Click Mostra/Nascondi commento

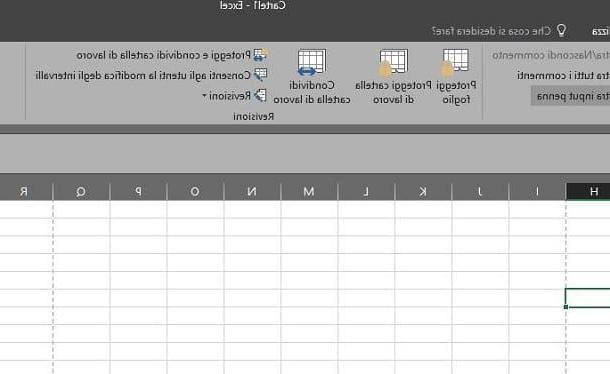[551, 55]
